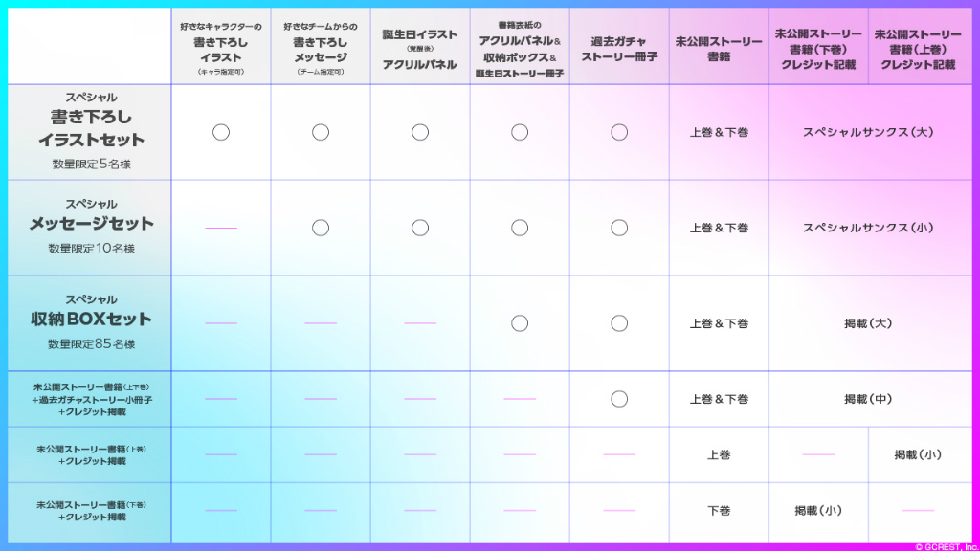Click the pink dash for メッセージセット 書き下ろしイラスト
Image resolution: width=980 pixels, height=551 pixels.
click(221, 228)
